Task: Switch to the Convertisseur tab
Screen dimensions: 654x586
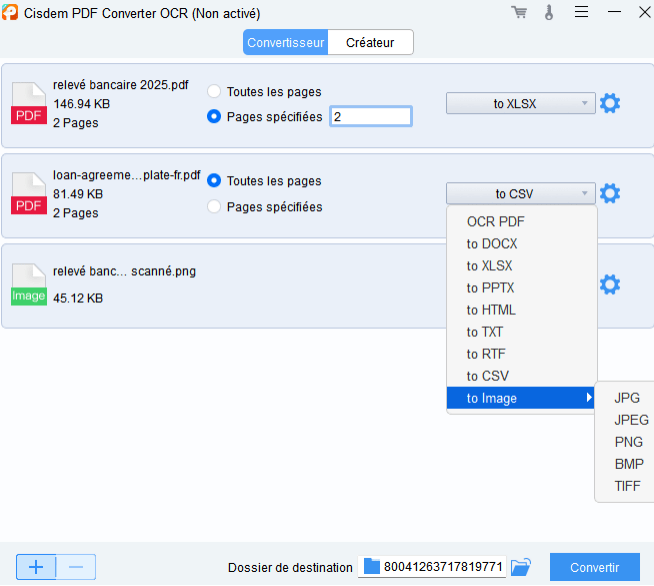Action: pos(286,42)
